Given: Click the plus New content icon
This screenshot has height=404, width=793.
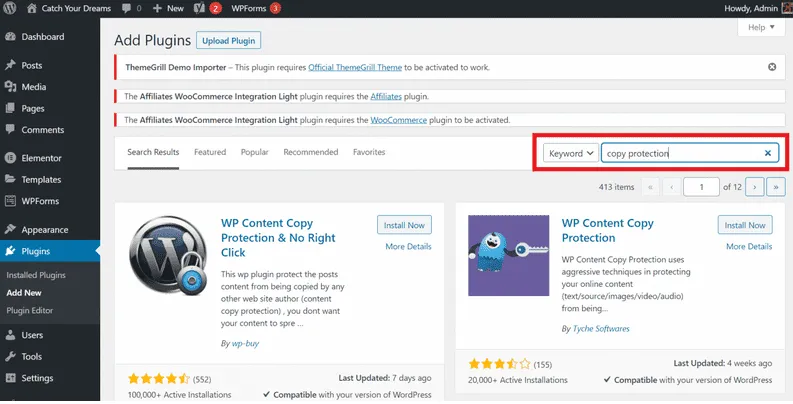Looking at the screenshot, I should [157, 9].
